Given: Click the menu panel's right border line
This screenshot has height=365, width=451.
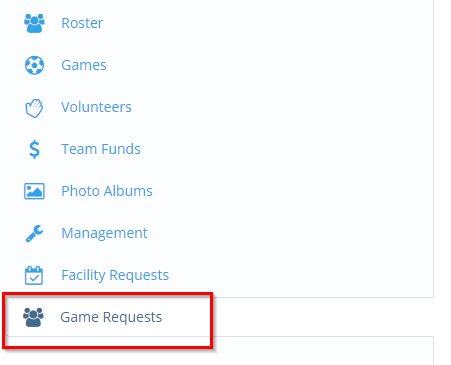Looking at the screenshot, I should click(x=433, y=148).
